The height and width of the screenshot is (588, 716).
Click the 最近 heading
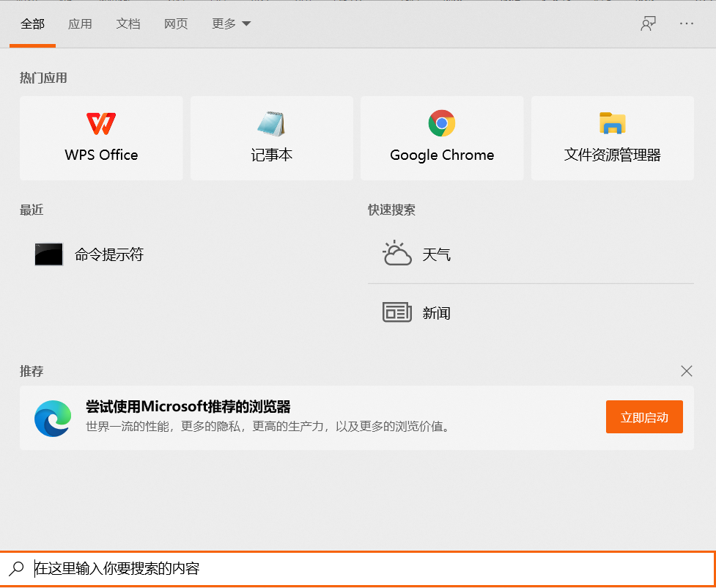tap(32, 210)
